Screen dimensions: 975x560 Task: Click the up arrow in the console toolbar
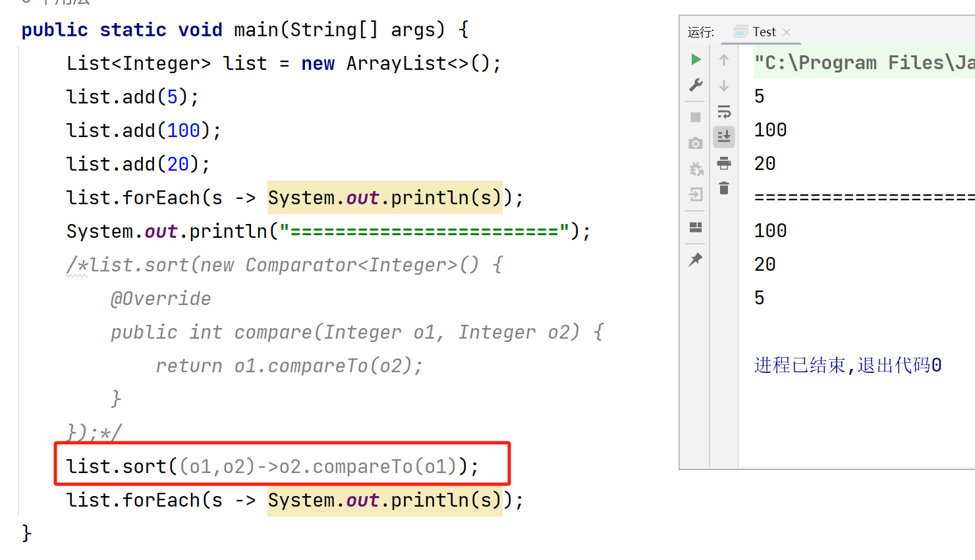pyautogui.click(x=724, y=60)
